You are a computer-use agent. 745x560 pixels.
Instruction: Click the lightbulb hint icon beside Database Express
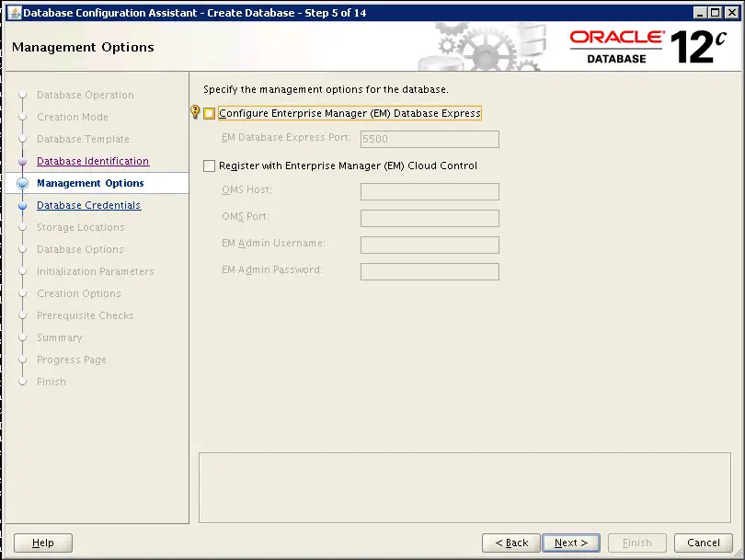tap(195, 111)
